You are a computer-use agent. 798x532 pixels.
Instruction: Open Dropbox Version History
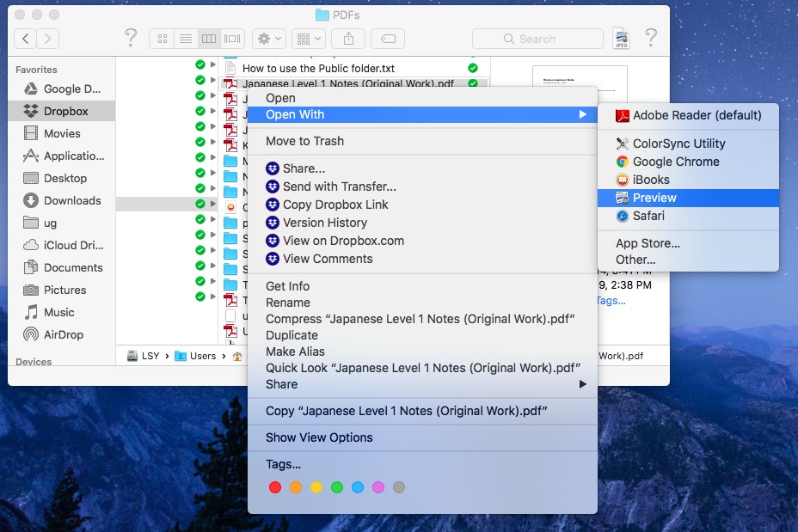324,223
